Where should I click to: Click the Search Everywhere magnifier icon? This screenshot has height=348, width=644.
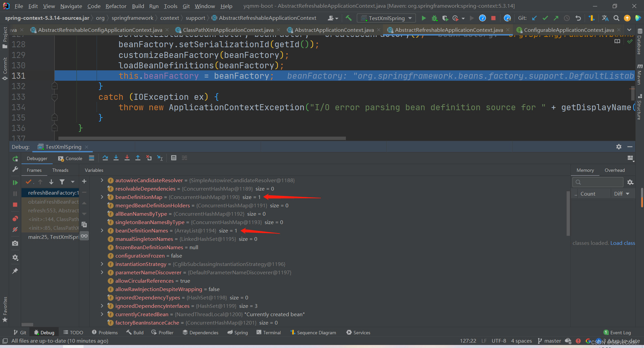(616, 18)
